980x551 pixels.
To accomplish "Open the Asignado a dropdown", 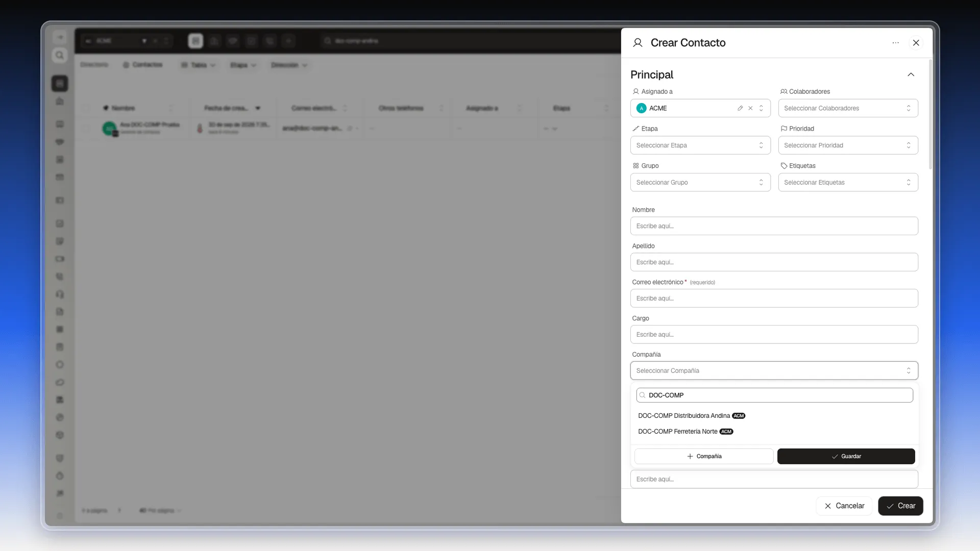I will (x=761, y=108).
